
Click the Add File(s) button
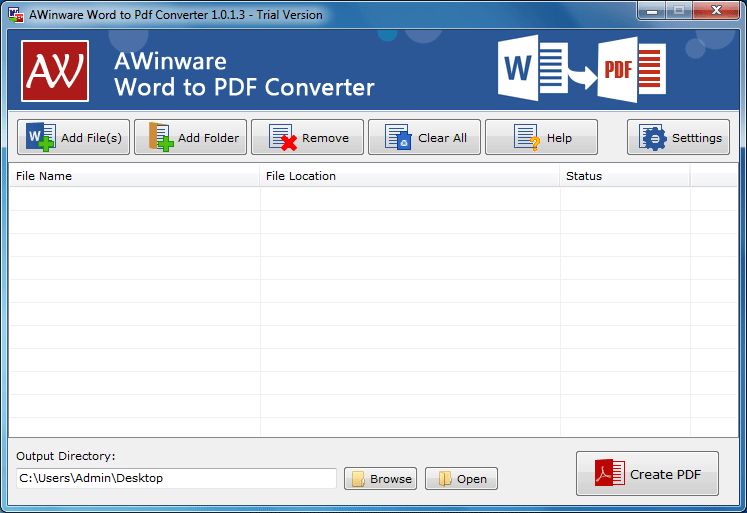(x=74, y=138)
